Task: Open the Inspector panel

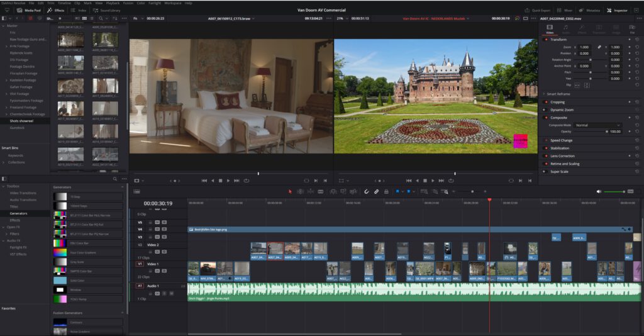Action: pos(618,10)
